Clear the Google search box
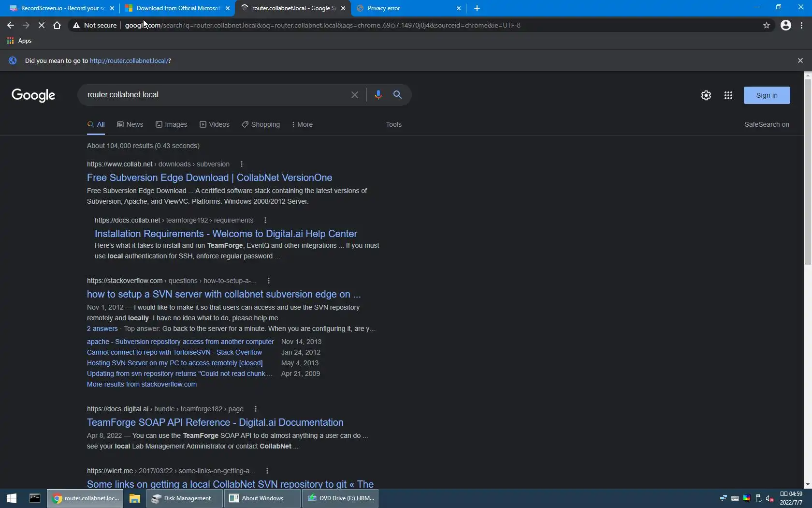 [x=355, y=95]
